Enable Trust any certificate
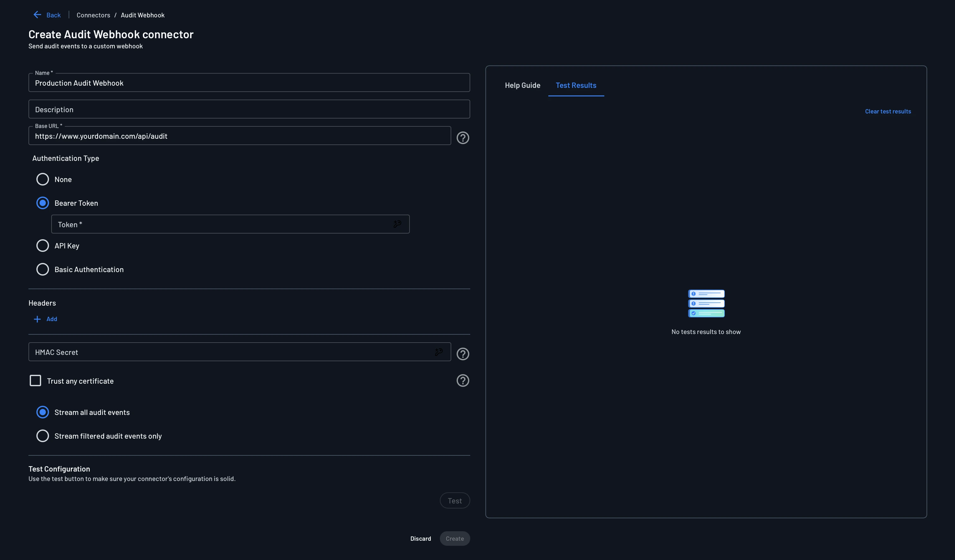The width and height of the screenshot is (955, 560). point(35,380)
